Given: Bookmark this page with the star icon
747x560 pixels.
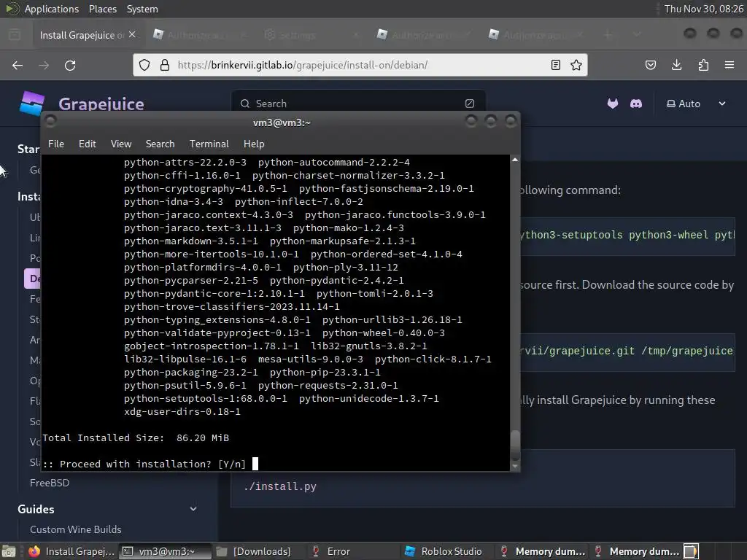Looking at the screenshot, I should tap(576, 65).
